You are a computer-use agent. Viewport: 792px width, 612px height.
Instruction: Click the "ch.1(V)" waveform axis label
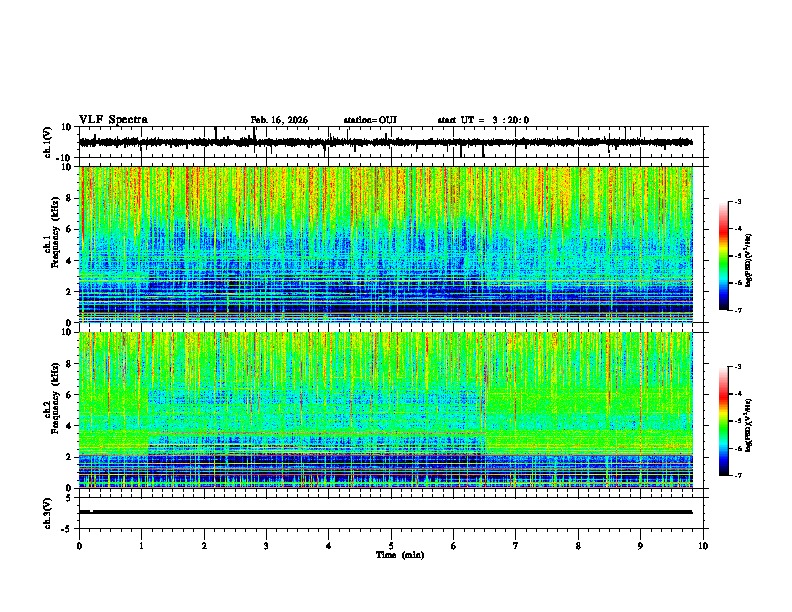point(48,142)
